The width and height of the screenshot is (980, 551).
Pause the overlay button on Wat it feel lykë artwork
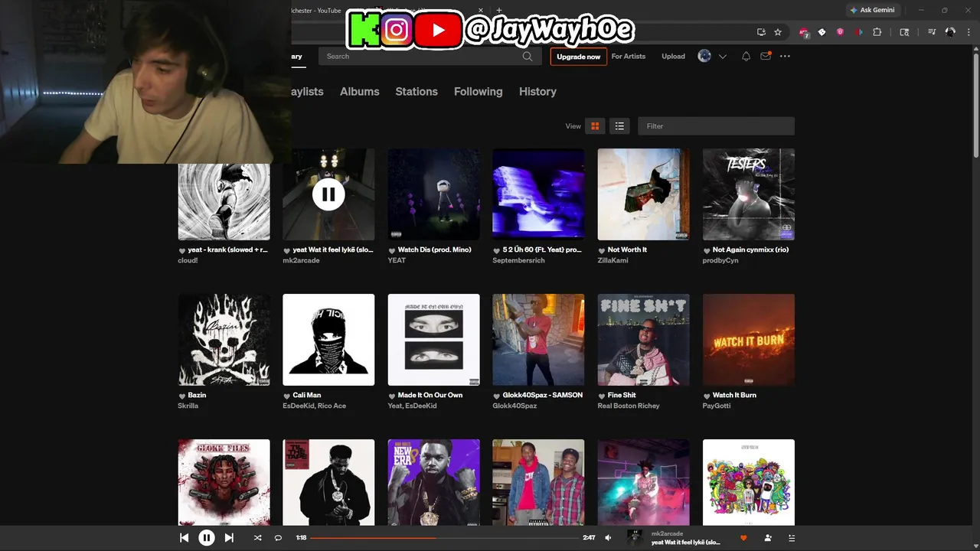click(328, 194)
